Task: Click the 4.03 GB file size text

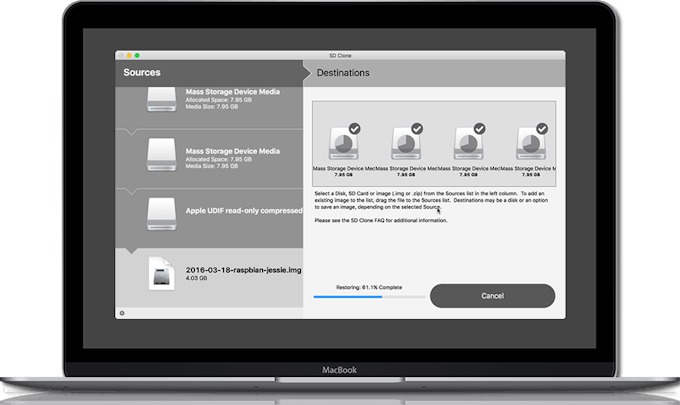Action: (196, 278)
